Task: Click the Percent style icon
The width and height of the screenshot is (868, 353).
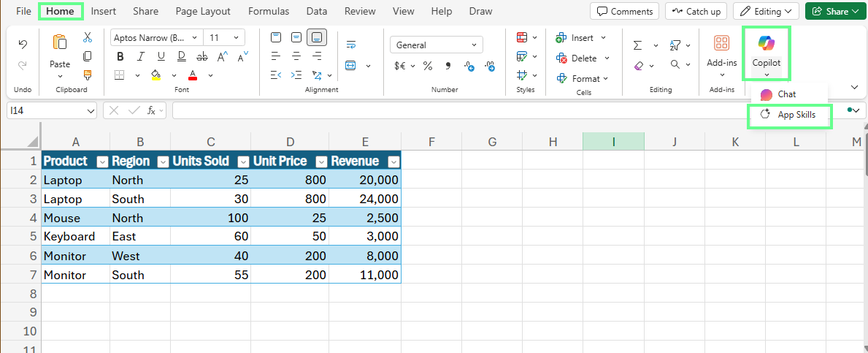Action: 428,66
